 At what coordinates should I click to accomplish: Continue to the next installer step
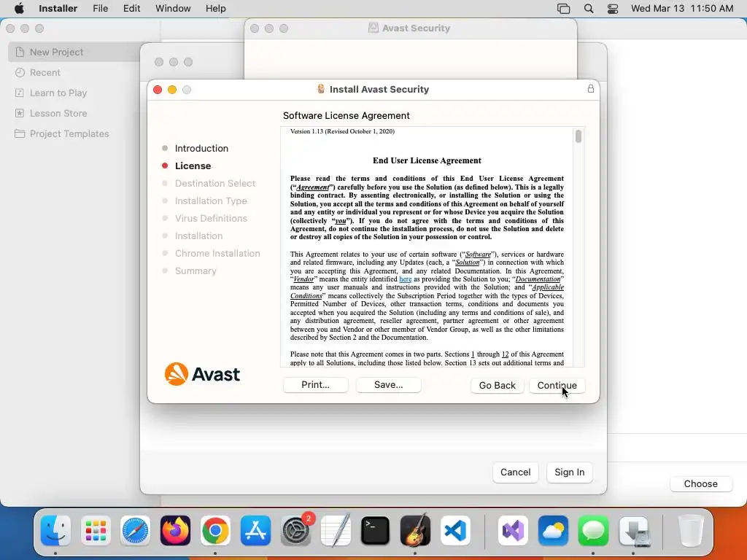(557, 385)
